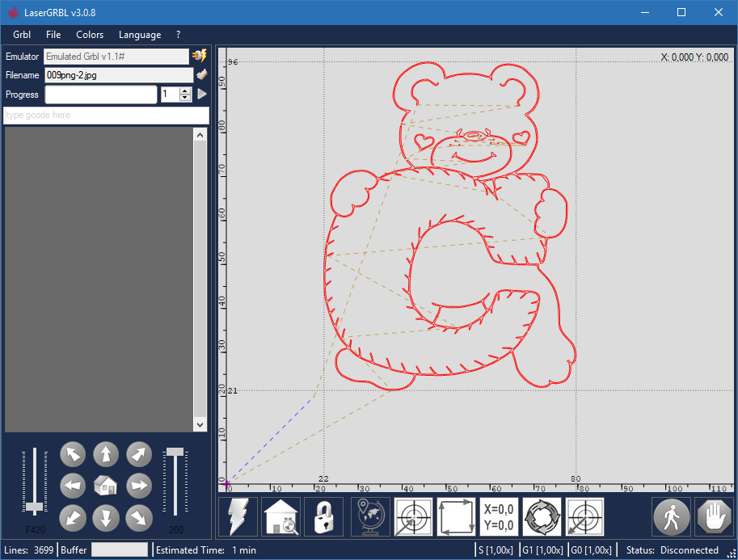738x560 pixels.
Task: Jog the laser left with the left arrow
Action: pos(73,486)
